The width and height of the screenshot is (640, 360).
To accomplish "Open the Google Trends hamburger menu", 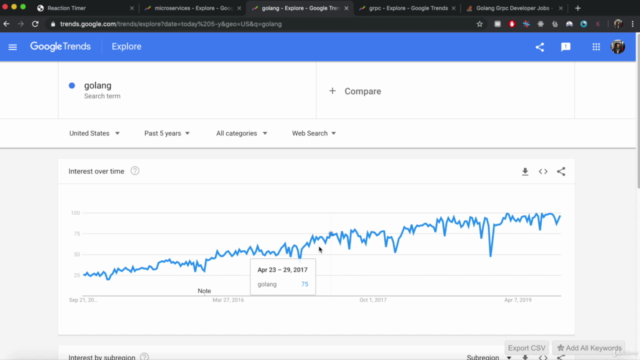I will coord(13,47).
